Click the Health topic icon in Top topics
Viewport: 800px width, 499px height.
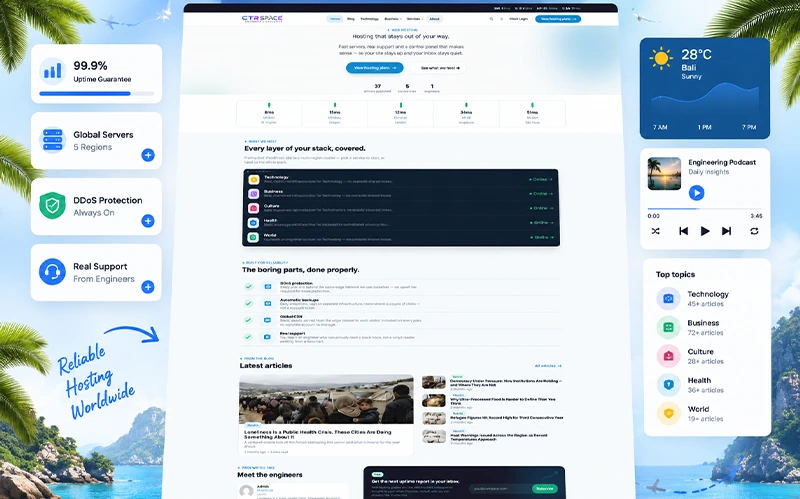coord(668,385)
